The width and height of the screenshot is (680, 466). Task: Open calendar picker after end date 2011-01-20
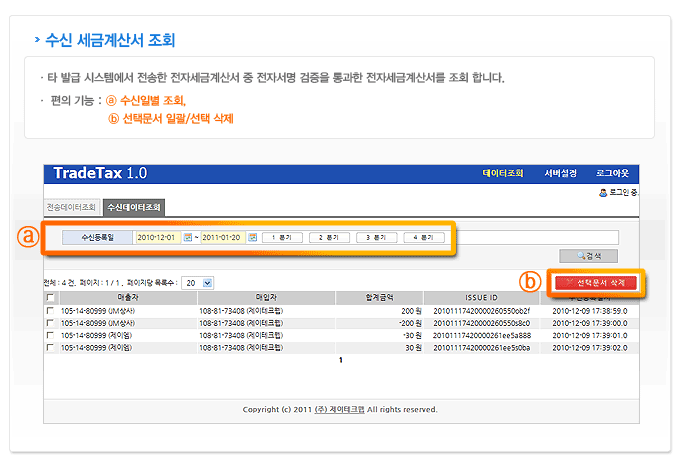(253, 237)
